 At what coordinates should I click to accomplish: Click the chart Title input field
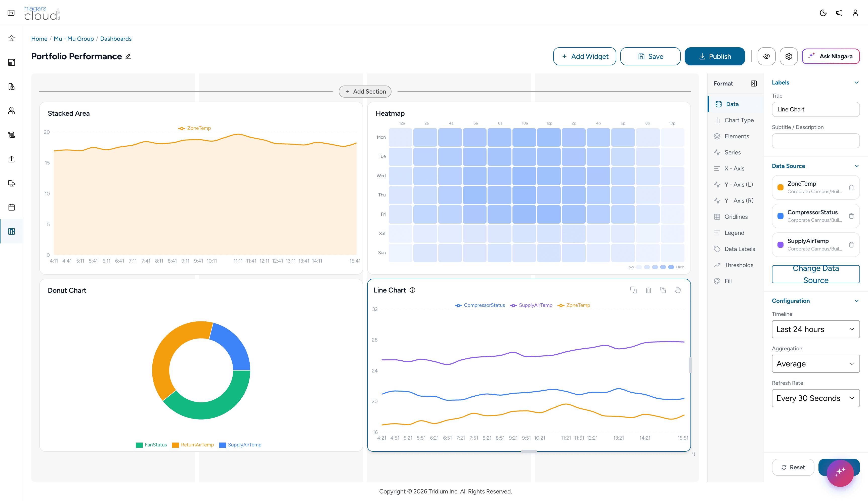pos(816,109)
